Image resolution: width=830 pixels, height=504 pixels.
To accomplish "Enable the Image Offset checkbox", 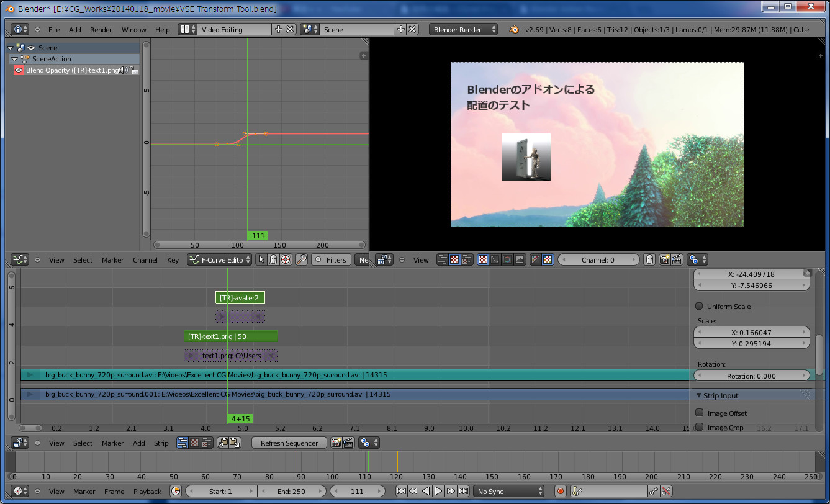I will [699, 413].
